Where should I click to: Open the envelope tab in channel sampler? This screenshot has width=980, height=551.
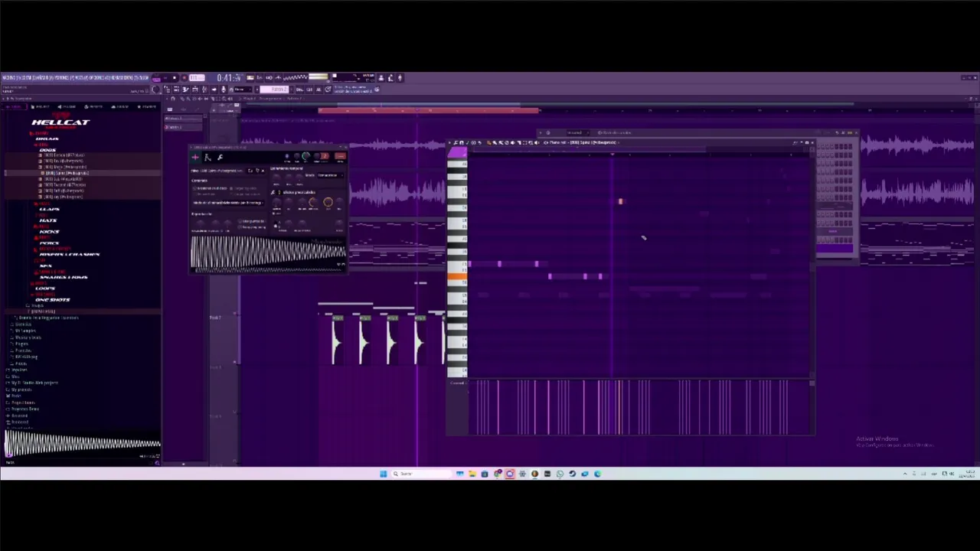point(207,157)
